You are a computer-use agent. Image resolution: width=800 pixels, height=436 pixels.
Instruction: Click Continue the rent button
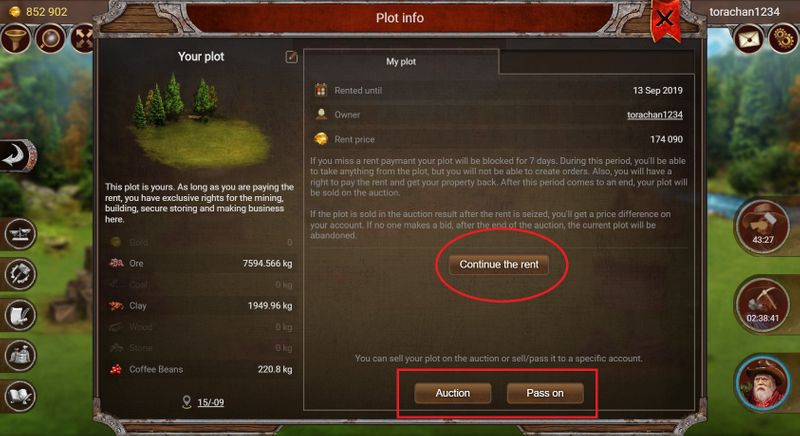[498, 264]
